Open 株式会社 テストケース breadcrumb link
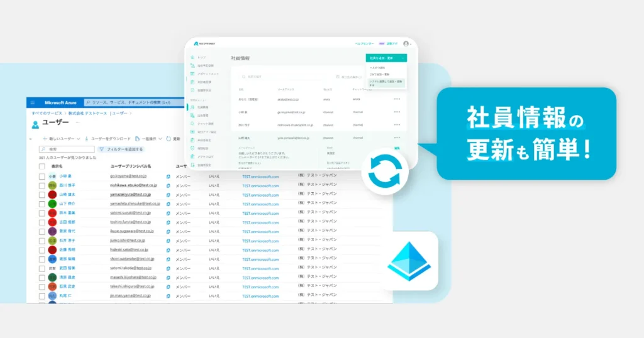The image size is (644, 338). pyautogui.click(x=87, y=113)
